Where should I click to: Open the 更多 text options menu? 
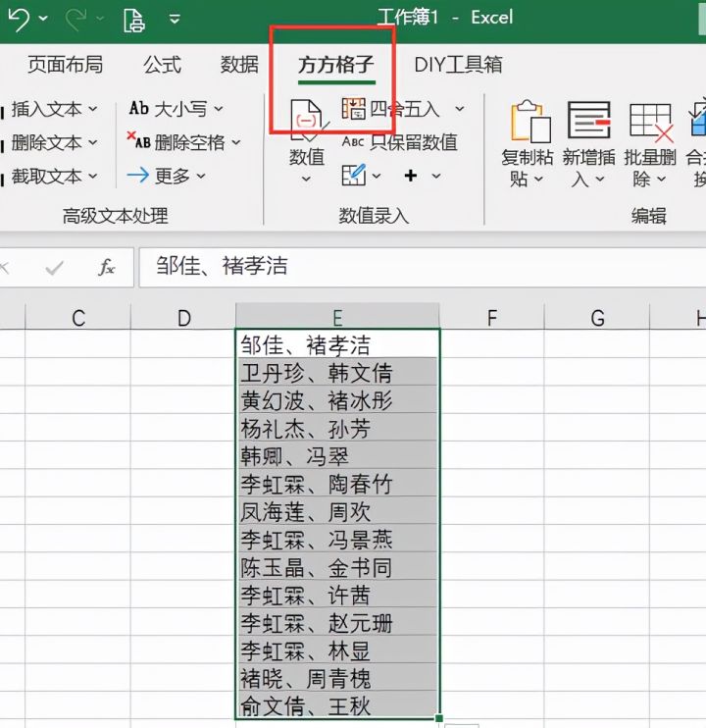[x=166, y=176]
